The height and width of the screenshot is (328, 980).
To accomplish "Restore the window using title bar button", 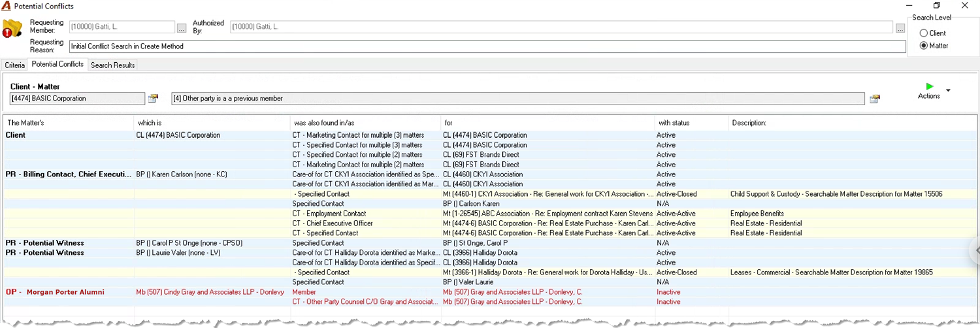I will [937, 6].
